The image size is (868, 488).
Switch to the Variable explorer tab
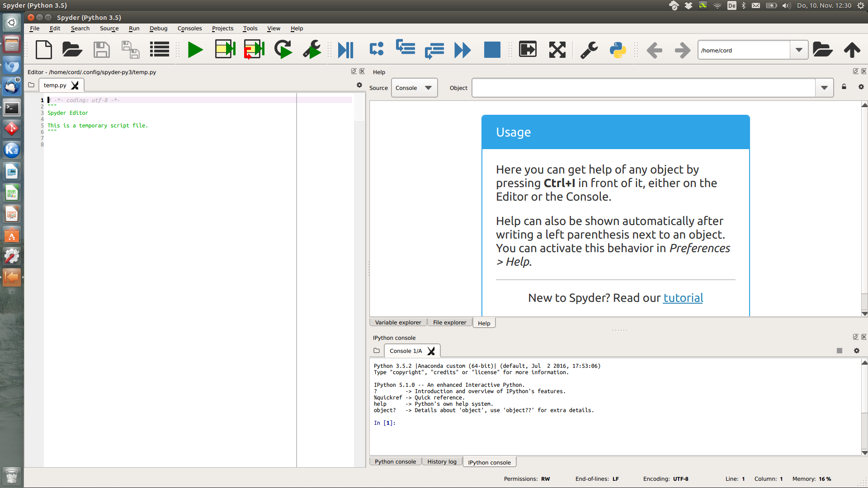(x=398, y=323)
